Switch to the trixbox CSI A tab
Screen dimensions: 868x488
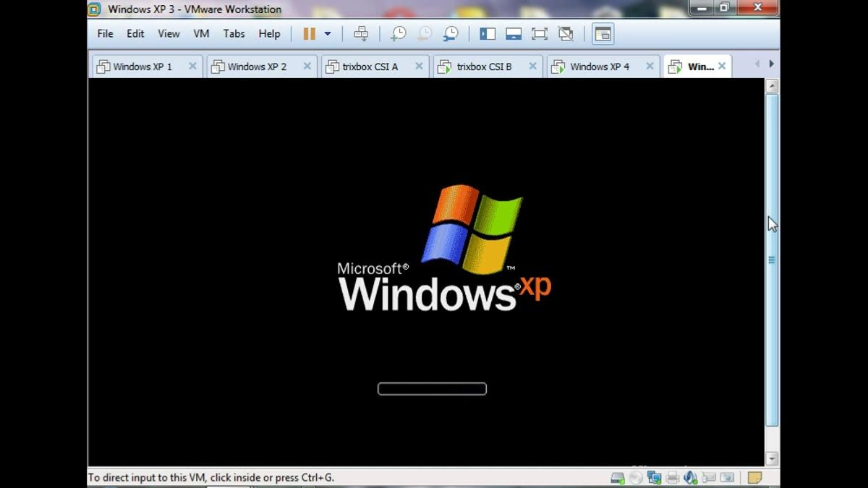pyautogui.click(x=375, y=67)
